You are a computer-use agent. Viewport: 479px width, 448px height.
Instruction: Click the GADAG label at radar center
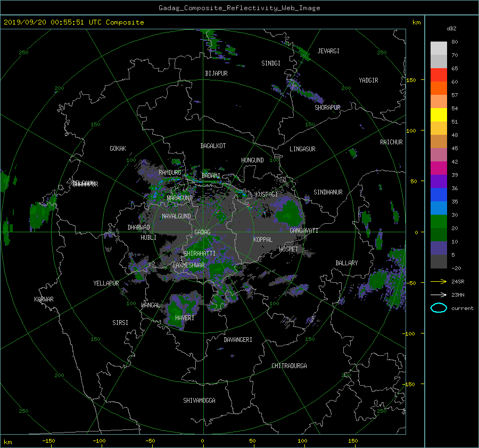pos(202,232)
